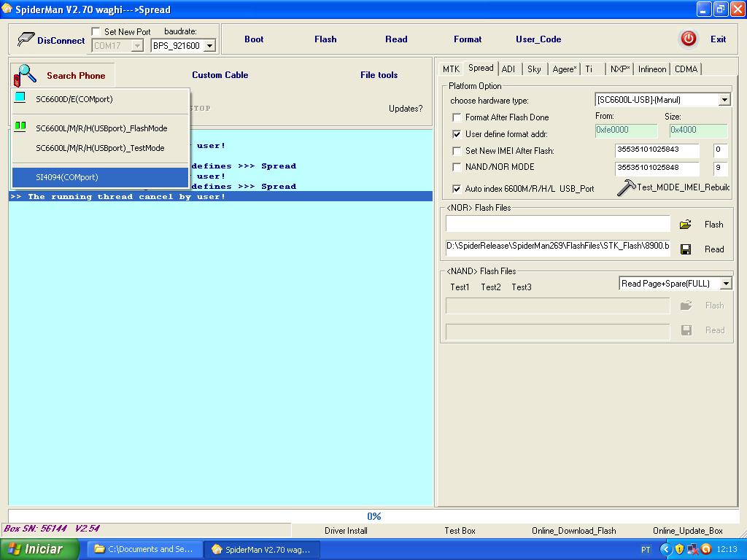Click the Format button in toolbar

pos(467,39)
